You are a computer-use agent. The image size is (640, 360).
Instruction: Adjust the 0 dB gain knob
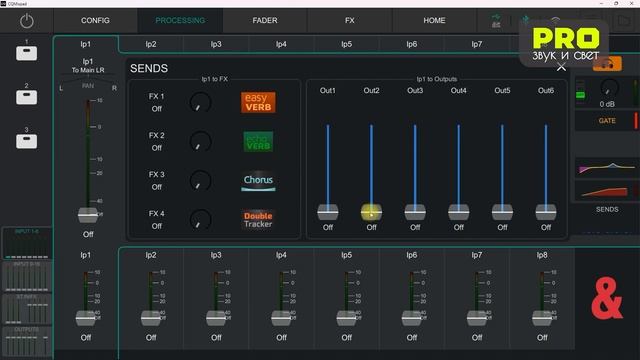pos(609,88)
